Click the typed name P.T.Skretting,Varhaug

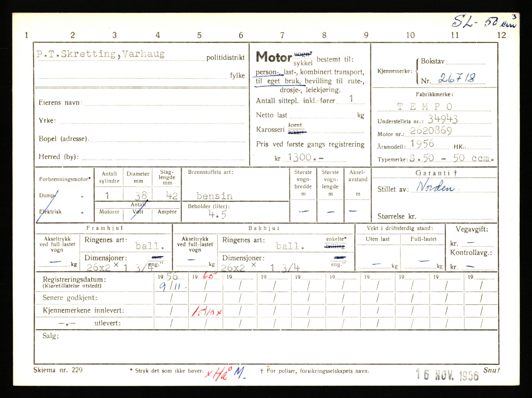click(x=101, y=54)
